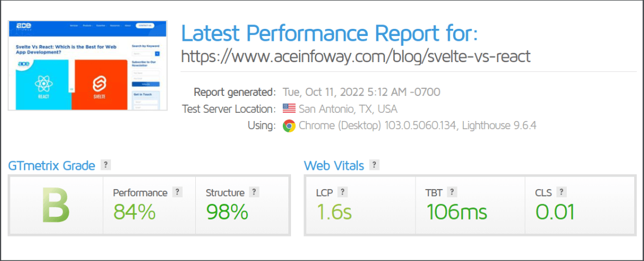This screenshot has width=644, height=261.
Task: Open the question mark next to Structure
Action: 254,192
